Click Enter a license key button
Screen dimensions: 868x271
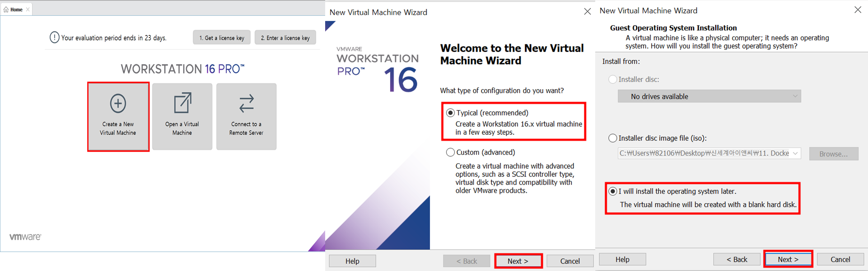pos(285,38)
